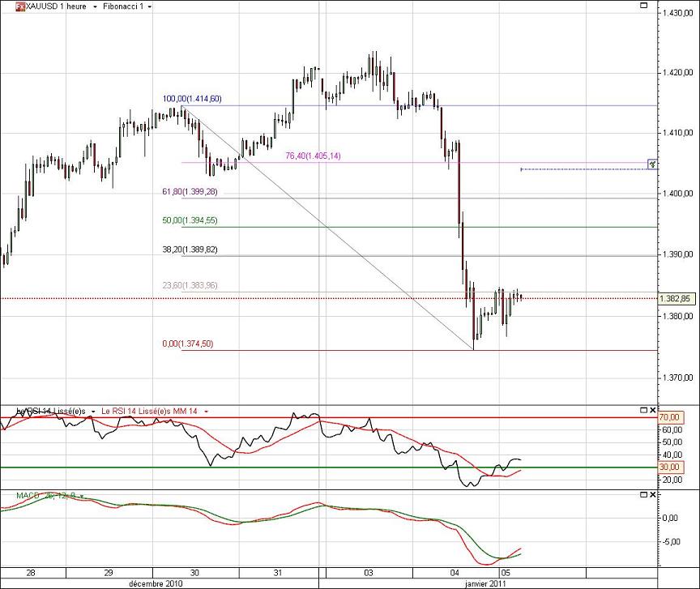
Task: Select the 61,80 Fibonacci retracement label
Action: point(190,192)
